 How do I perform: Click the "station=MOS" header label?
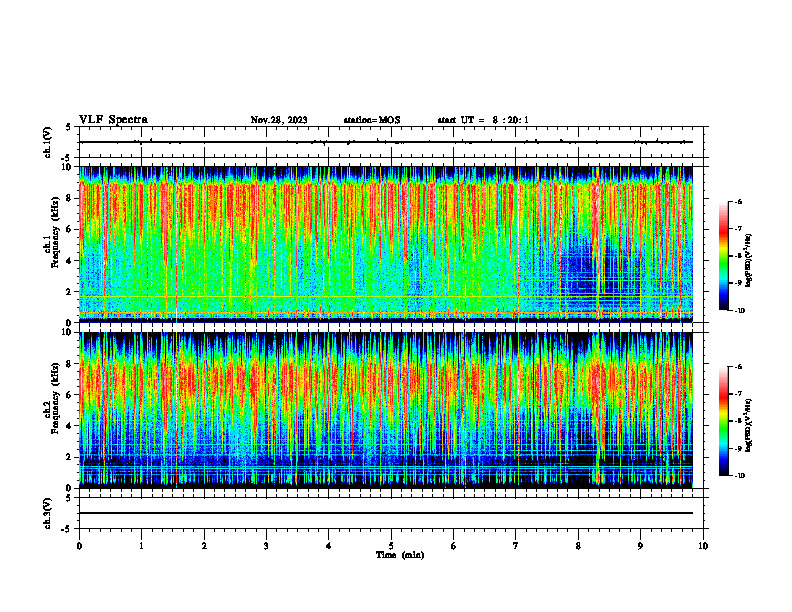[x=372, y=120]
